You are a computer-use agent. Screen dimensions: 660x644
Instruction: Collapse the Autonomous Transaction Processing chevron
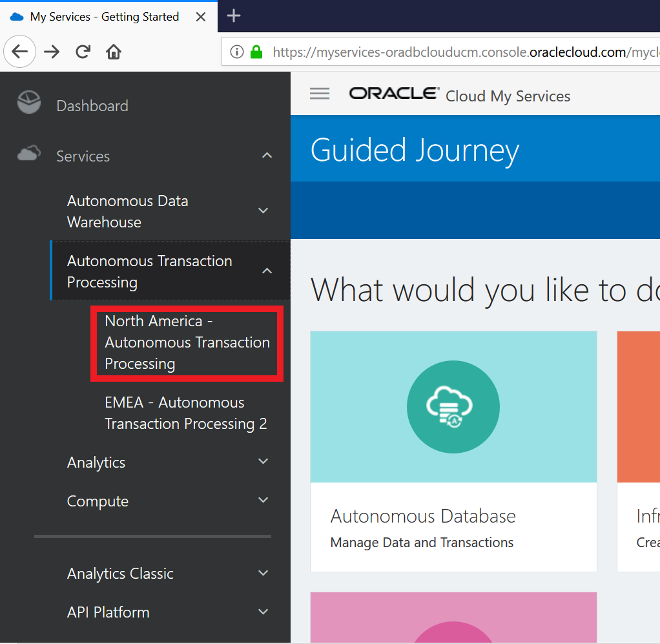(x=267, y=271)
